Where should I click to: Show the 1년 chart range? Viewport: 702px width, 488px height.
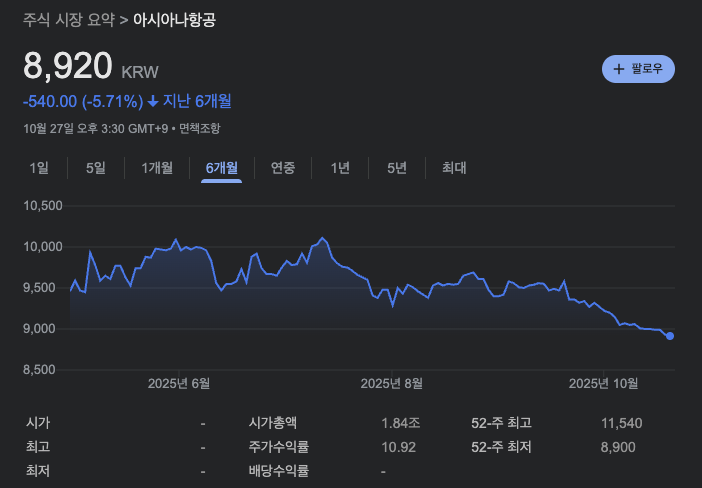click(340, 168)
